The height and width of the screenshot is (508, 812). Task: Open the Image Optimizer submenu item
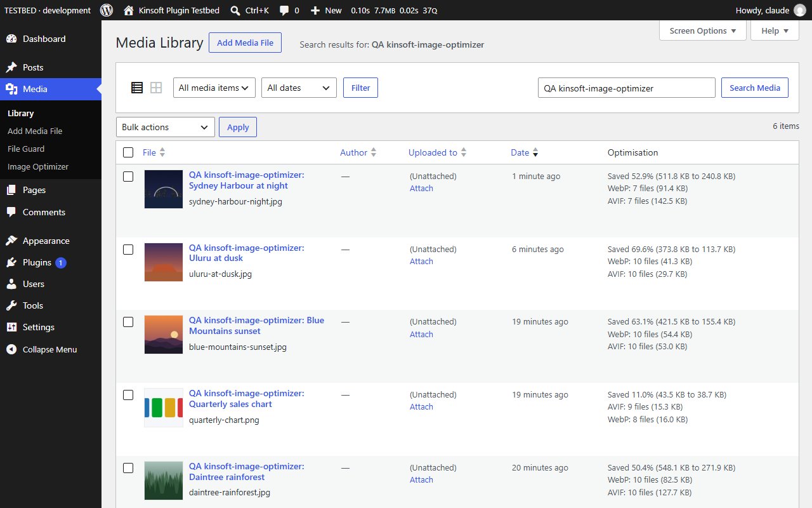(51, 166)
